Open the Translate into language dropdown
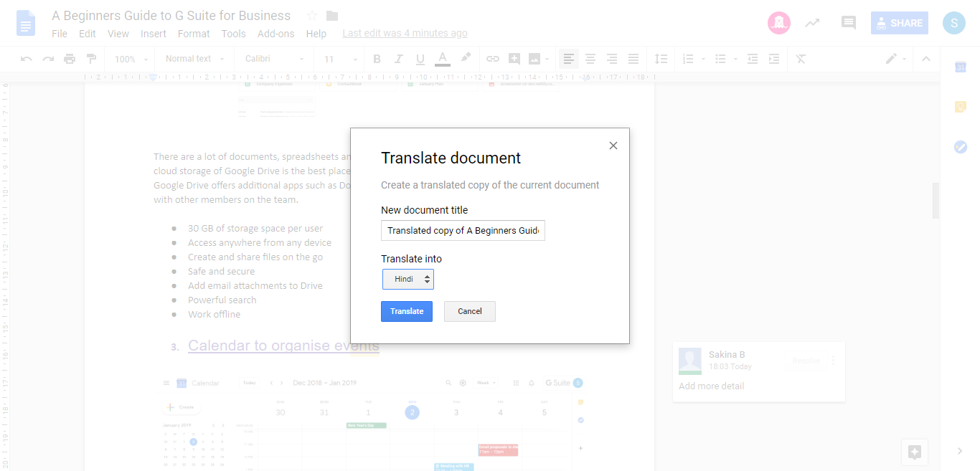This screenshot has width=980, height=471. point(407,279)
